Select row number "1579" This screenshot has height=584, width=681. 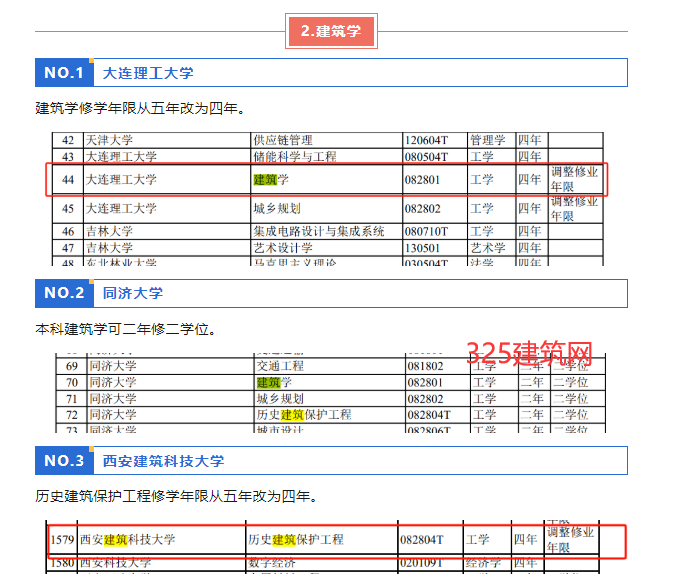point(62,540)
